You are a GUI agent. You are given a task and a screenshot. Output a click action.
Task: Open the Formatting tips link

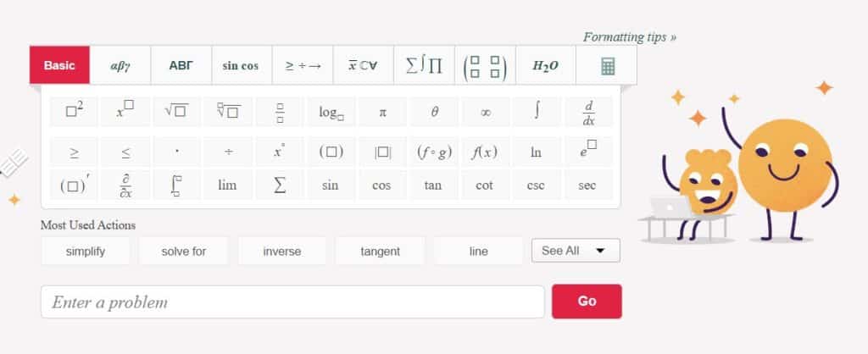click(630, 37)
